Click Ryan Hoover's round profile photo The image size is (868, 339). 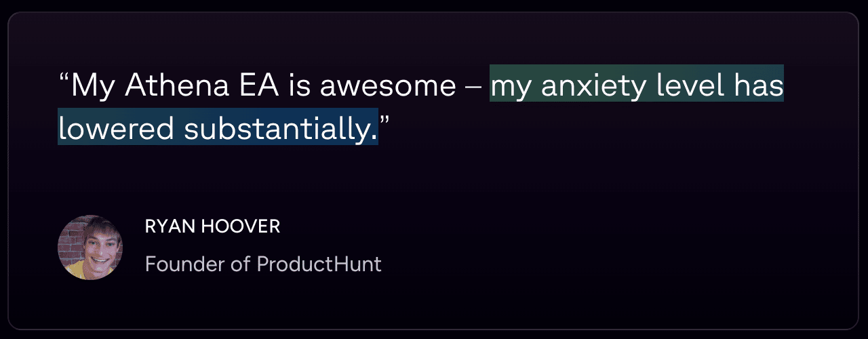[x=90, y=247]
